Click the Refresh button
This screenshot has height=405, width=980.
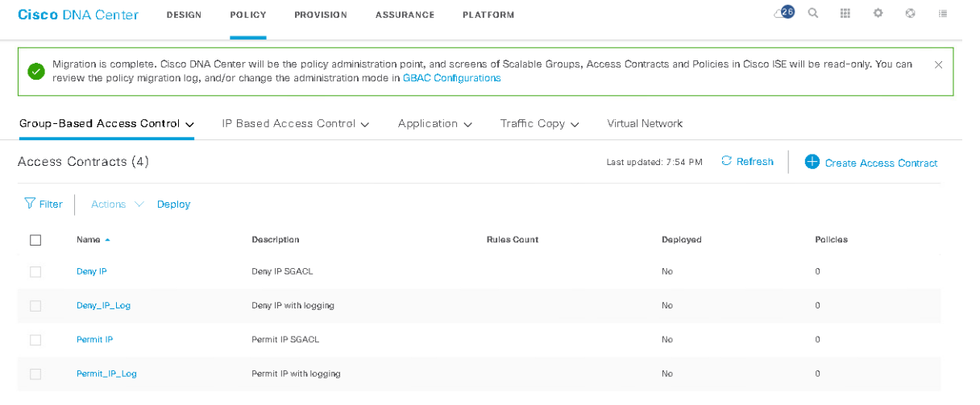(747, 162)
